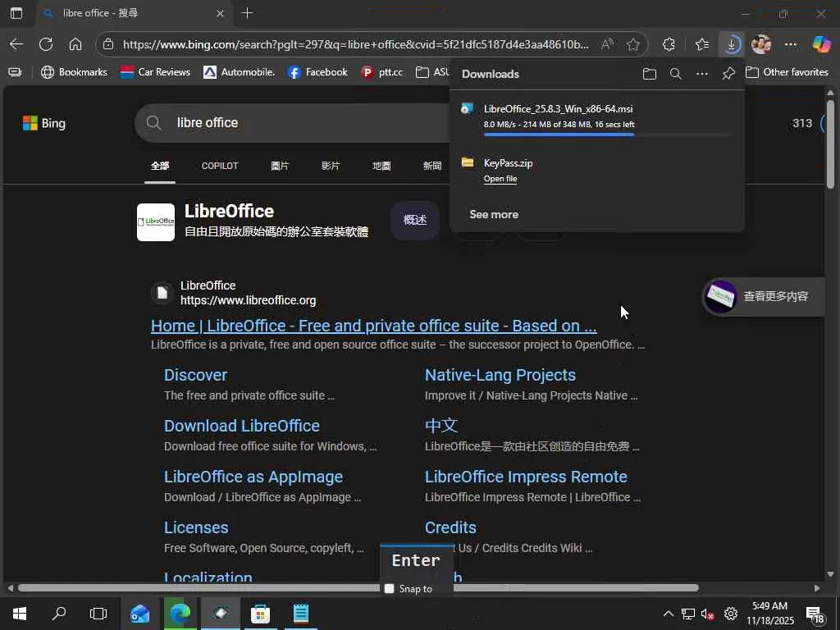Viewport: 840px width, 630px height.
Task: Open LibreOffice Impress Remote link
Action: pyautogui.click(x=526, y=477)
